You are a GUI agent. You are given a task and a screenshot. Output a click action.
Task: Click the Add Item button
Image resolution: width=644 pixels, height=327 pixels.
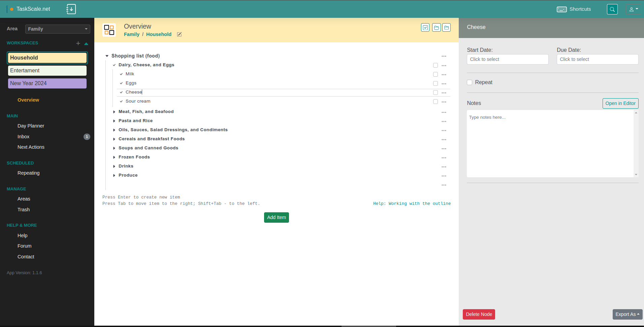click(276, 217)
